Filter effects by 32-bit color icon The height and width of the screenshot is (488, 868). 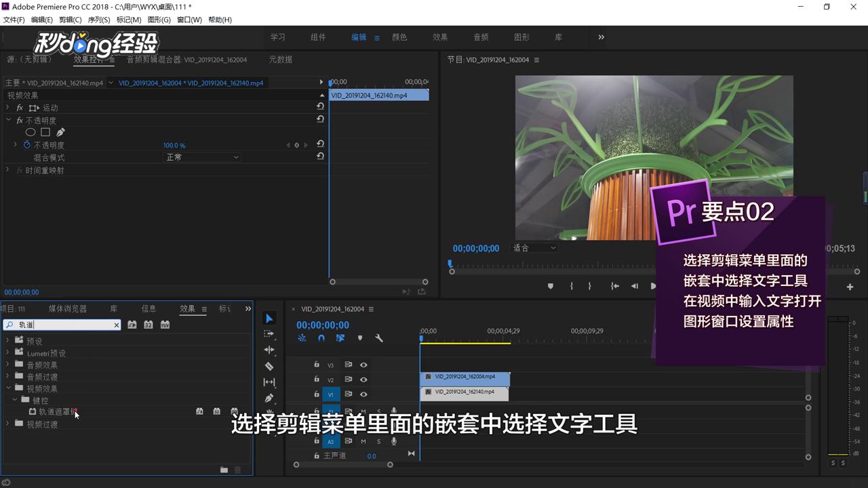[x=149, y=325]
